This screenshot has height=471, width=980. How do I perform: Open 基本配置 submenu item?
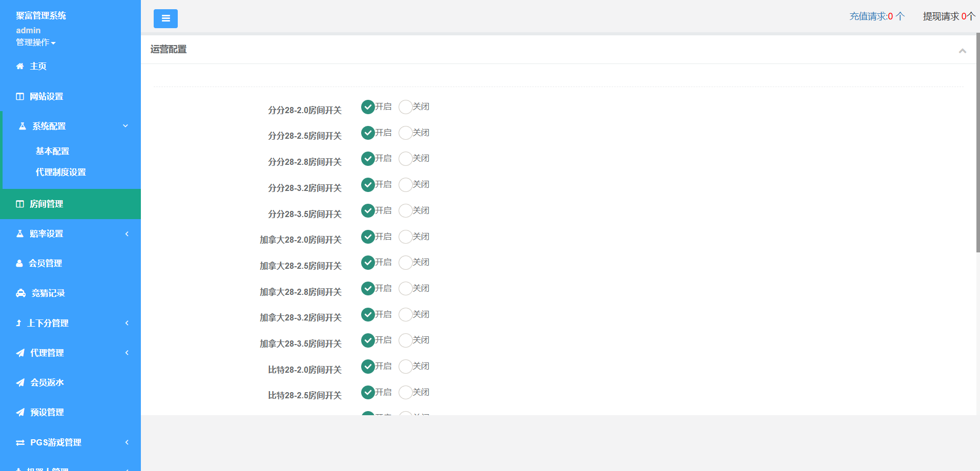52,151
